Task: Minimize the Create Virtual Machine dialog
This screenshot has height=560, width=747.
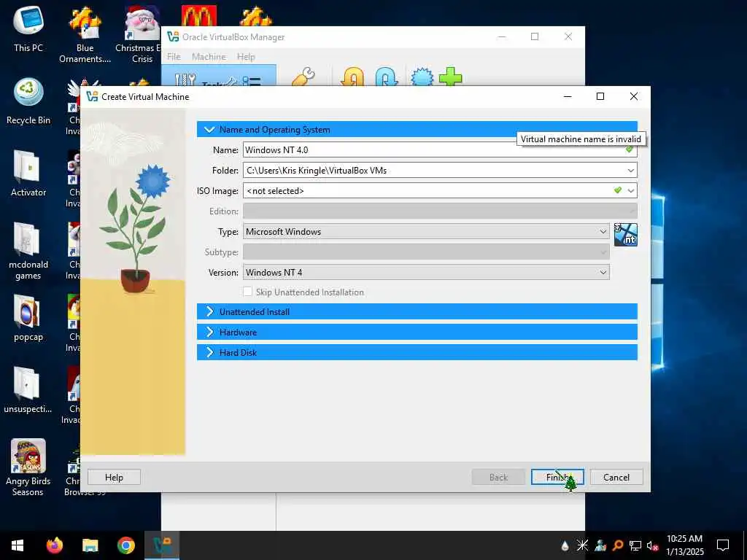Action: 568,97
